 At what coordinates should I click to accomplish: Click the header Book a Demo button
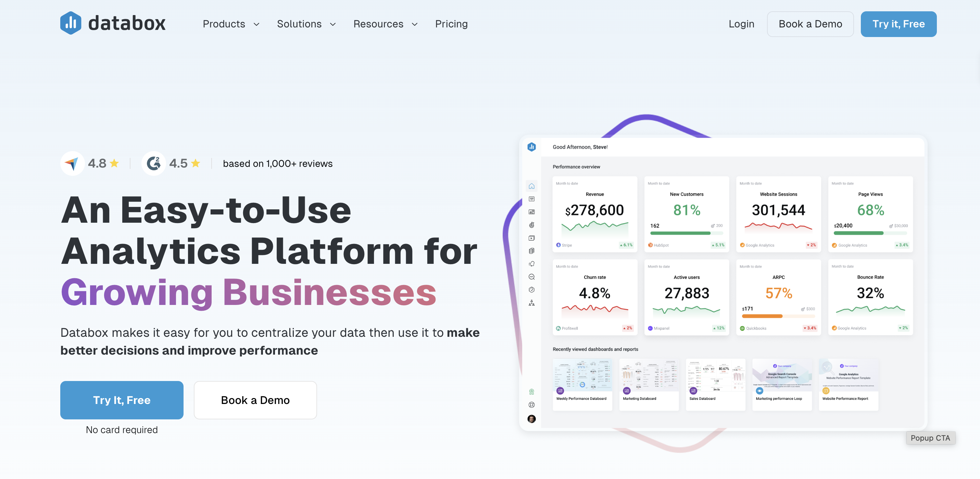point(810,24)
